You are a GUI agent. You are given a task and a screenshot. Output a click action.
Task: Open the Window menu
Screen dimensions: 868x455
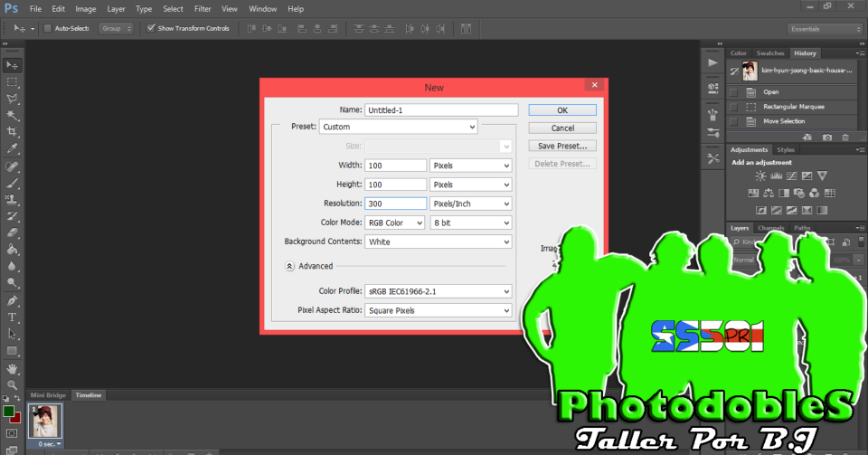click(x=262, y=9)
